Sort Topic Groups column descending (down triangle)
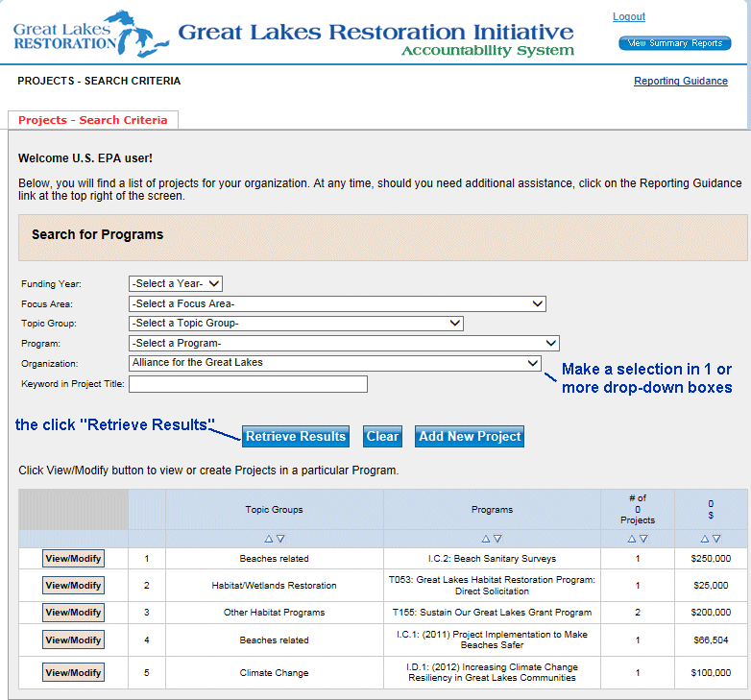Viewport: 751px width, 700px height. pos(280,539)
